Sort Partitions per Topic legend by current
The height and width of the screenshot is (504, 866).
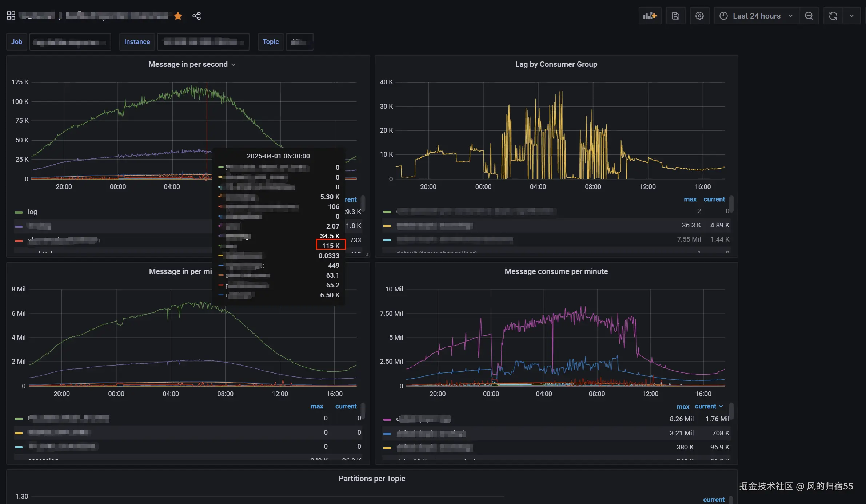pos(714,500)
